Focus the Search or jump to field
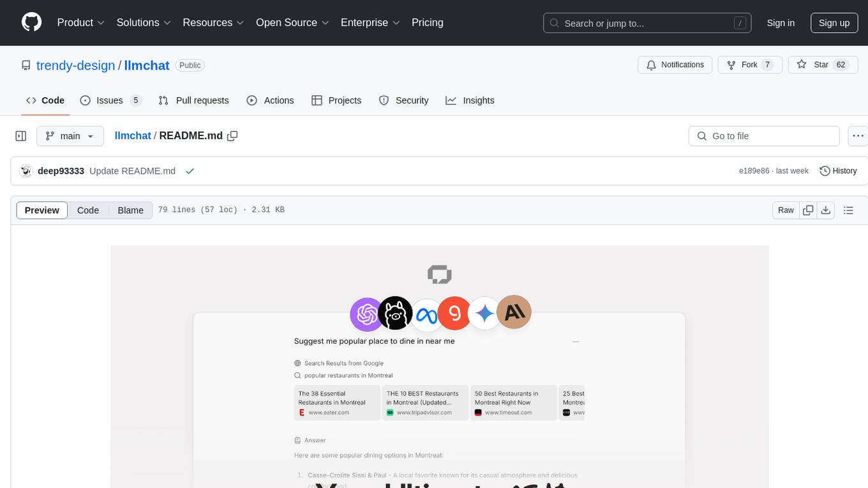 (x=647, y=23)
